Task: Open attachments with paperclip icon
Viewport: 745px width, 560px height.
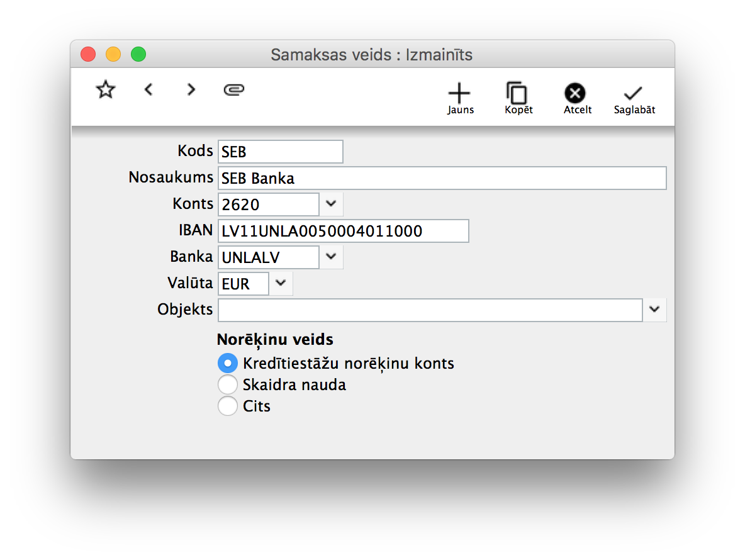Action: pos(234,91)
